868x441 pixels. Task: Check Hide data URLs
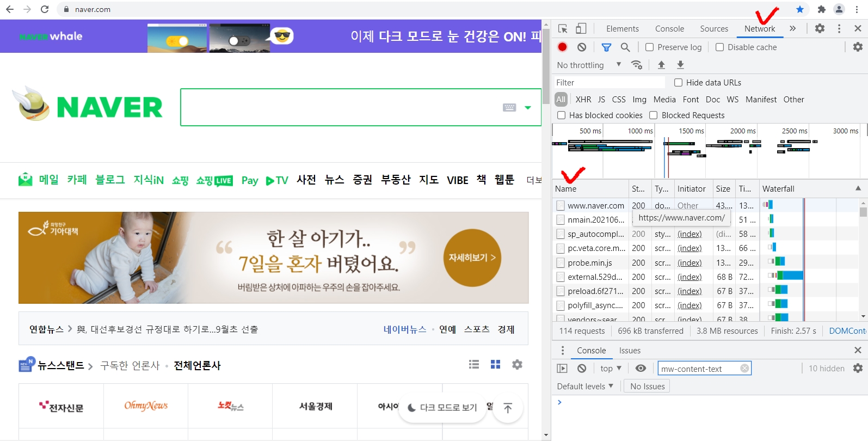click(678, 83)
